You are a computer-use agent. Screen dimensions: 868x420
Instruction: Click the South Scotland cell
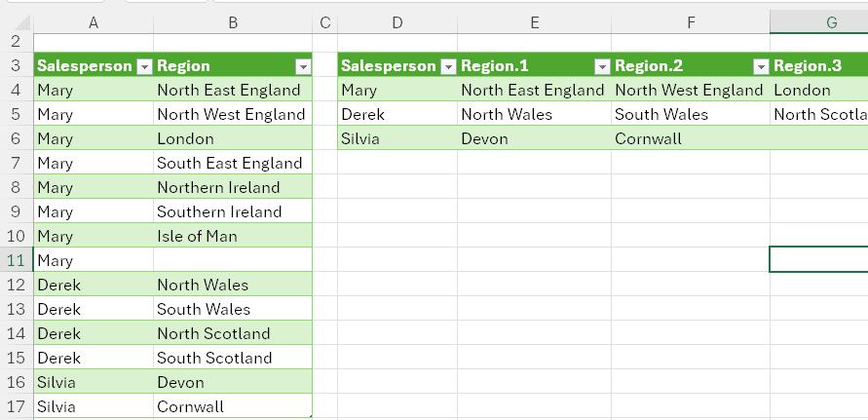coord(233,358)
